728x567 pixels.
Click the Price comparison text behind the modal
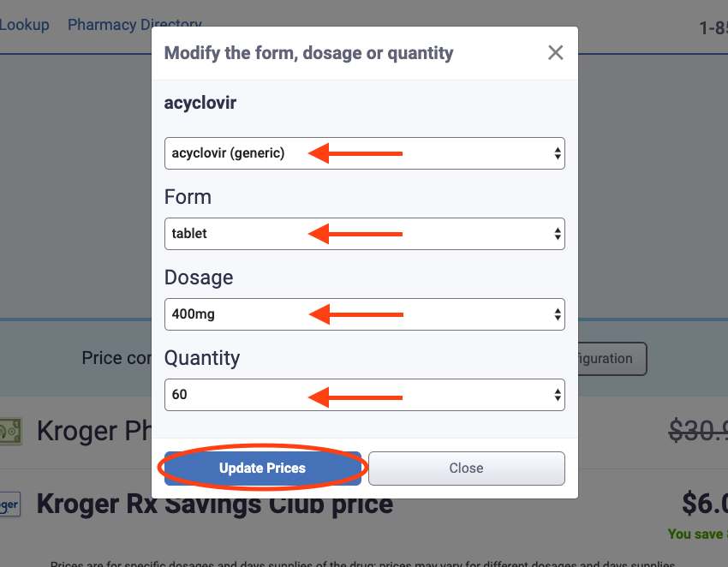tap(116, 358)
